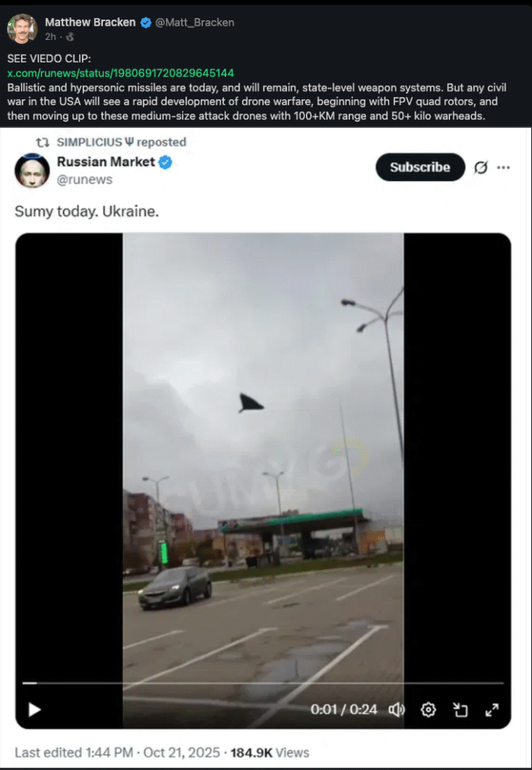Open video settings gear

tap(428, 710)
